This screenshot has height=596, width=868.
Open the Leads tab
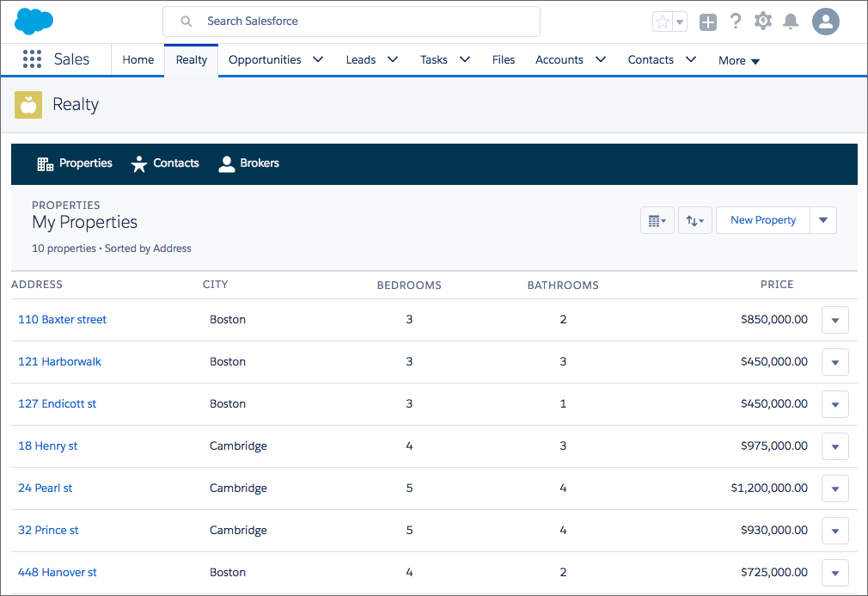[x=361, y=60]
